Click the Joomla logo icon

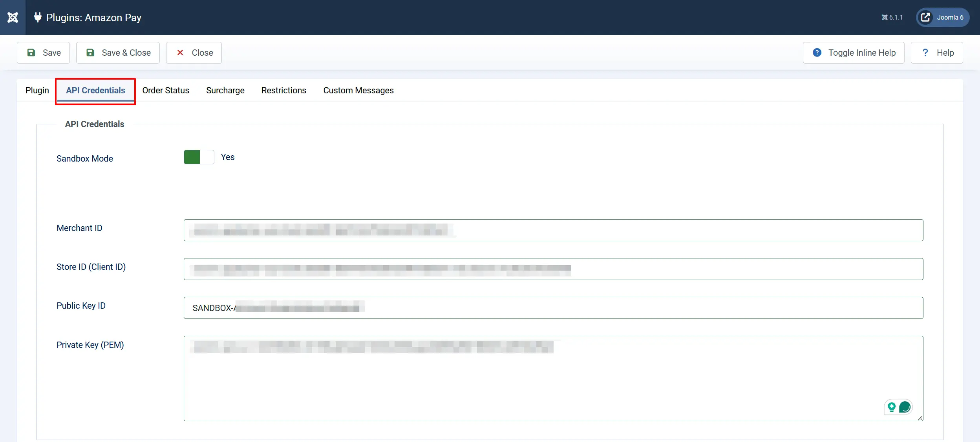point(13,17)
